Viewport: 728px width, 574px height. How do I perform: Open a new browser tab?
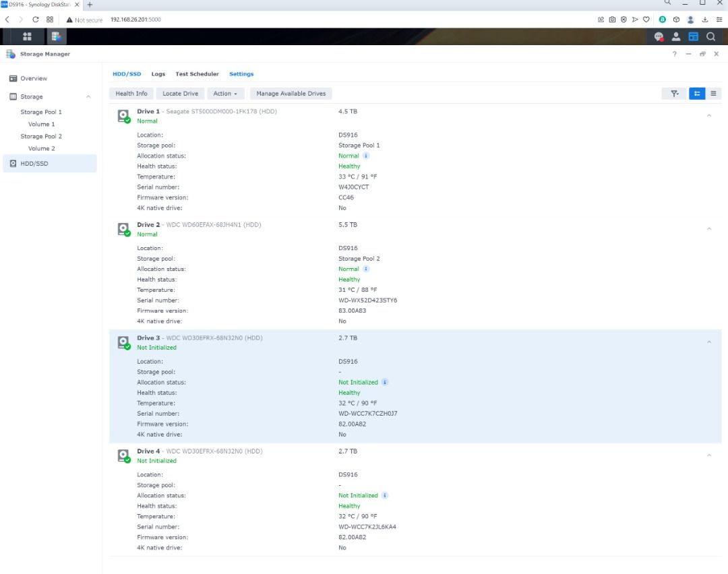coord(90,5)
